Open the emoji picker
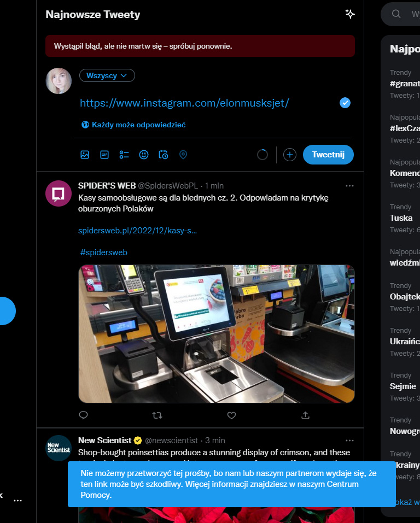This screenshot has height=523, width=420. pos(144,155)
